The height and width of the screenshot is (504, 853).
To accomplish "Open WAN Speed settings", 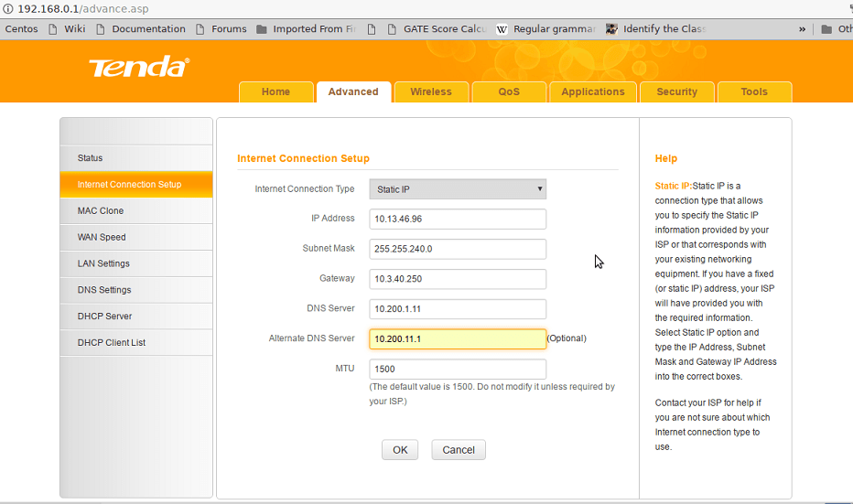I will [x=136, y=237].
